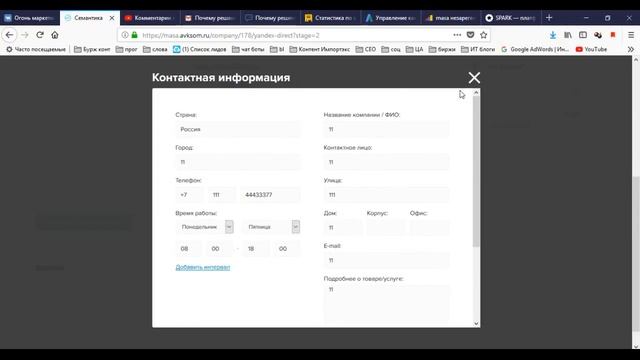Open the Контент Импортэкс bookmarks folder
Screen dimensions: 640x360
click(320, 49)
